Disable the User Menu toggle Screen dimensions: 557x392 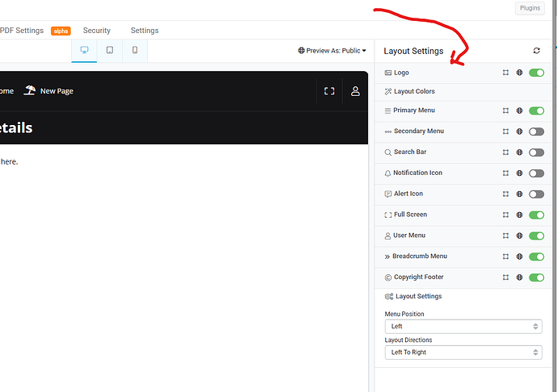click(x=536, y=236)
